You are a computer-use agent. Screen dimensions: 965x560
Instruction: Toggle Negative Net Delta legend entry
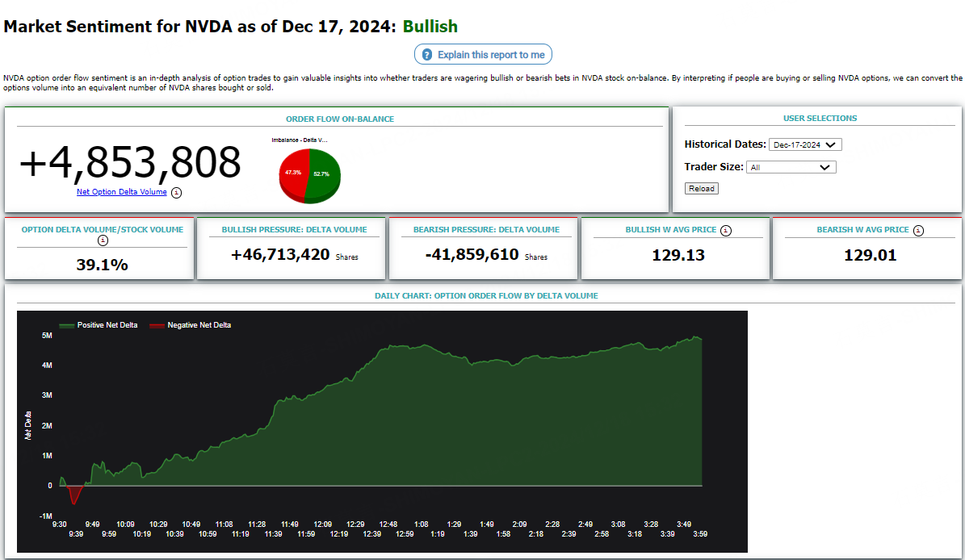[x=190, y=325]
